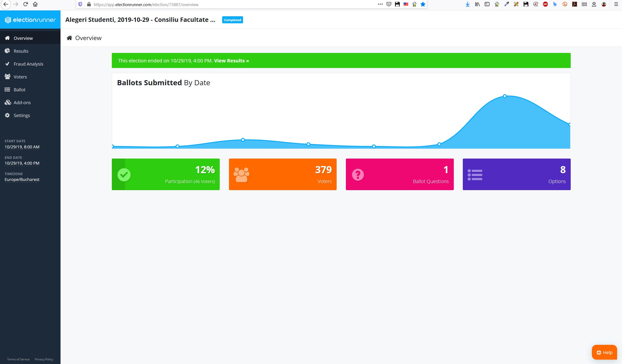The image size is (622, 364).
Task: Open the Fraud Analysis checkmark item
Action: click(30, 64)
